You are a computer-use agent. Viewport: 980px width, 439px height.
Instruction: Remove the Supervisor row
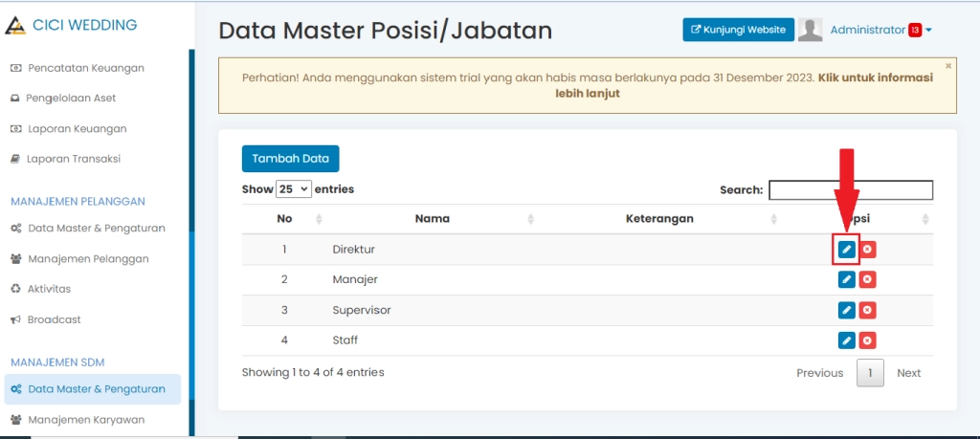[x=867, y=310]
